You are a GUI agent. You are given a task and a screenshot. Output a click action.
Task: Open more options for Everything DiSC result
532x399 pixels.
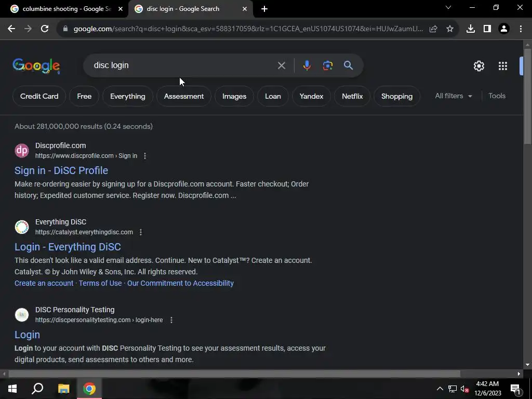pos(140,232)
